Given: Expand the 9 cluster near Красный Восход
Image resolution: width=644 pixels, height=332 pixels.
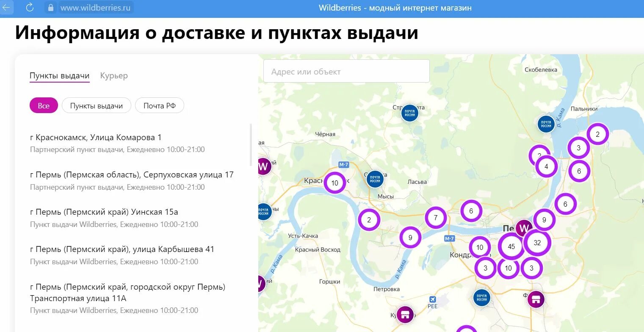Looking at the screenshot, I should click(410, 238).
